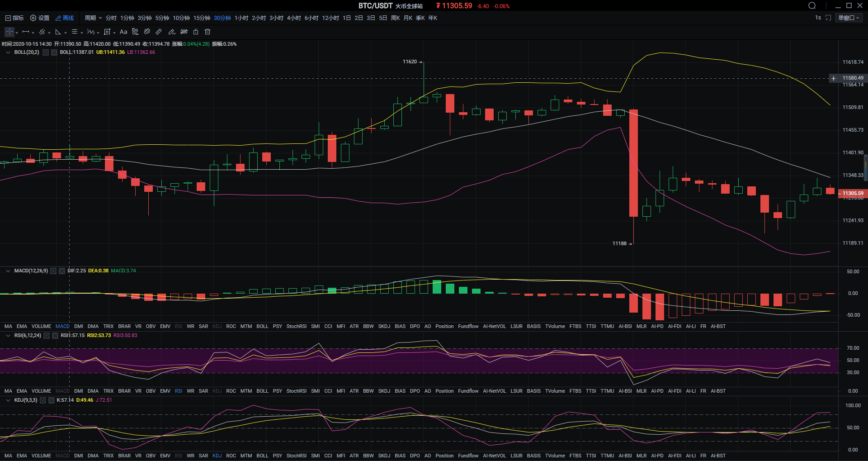The width and height of the screenshot is (868, 461).
Task: Click the search magnifier icon in title bar
Action: coord(812,5)
